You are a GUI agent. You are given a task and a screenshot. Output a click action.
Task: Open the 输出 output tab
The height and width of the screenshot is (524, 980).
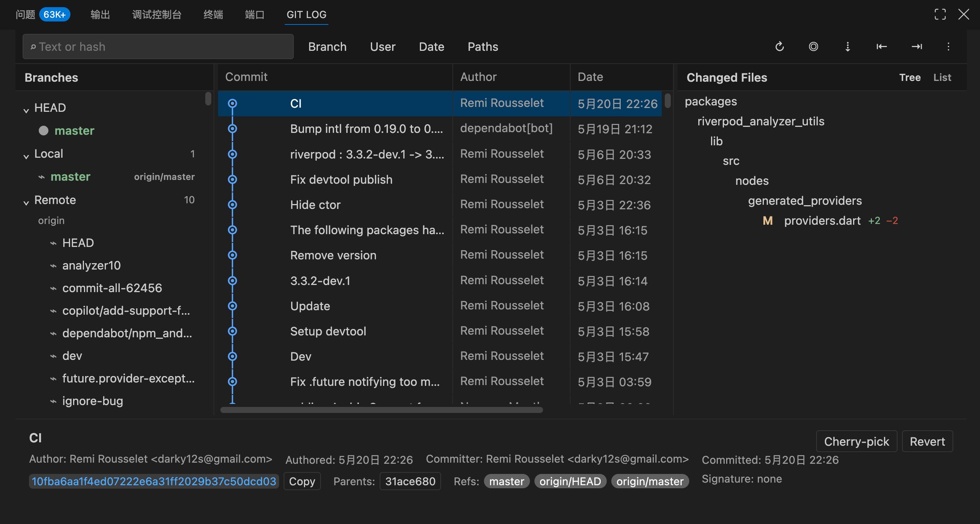coord(101,14)
